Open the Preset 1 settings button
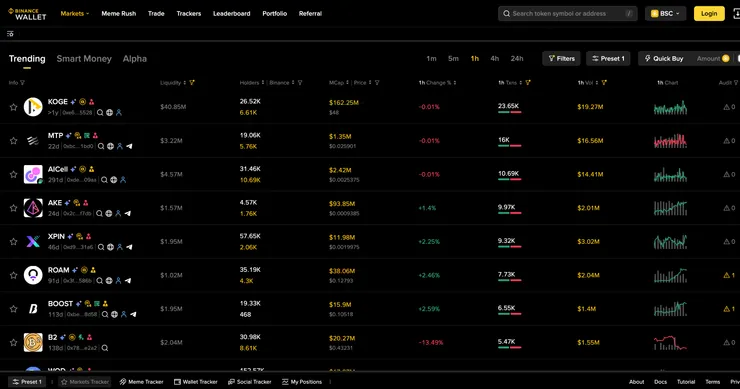The width and height of the screenshot is (740, 389). pyautogui.click(x=608, y=59)
